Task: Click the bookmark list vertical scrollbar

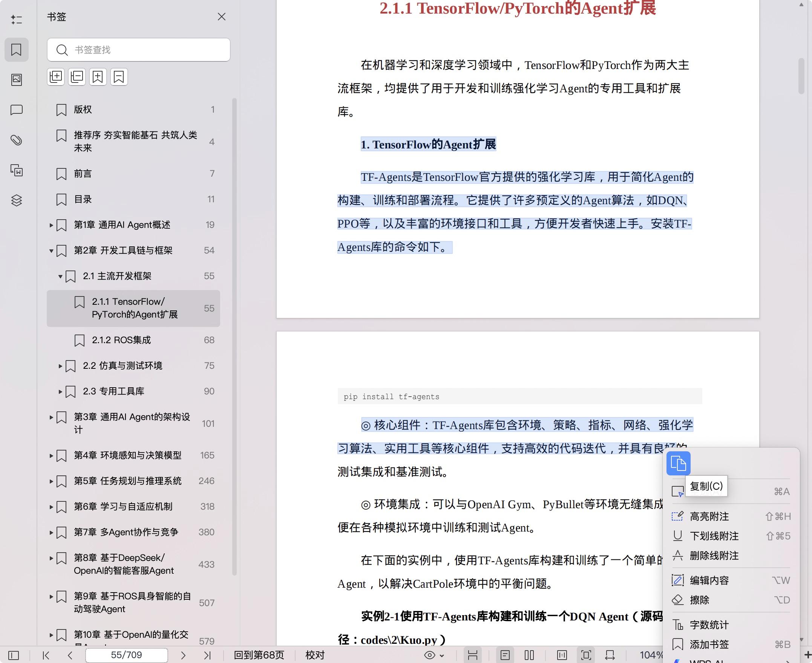Action: coord(234,337)
